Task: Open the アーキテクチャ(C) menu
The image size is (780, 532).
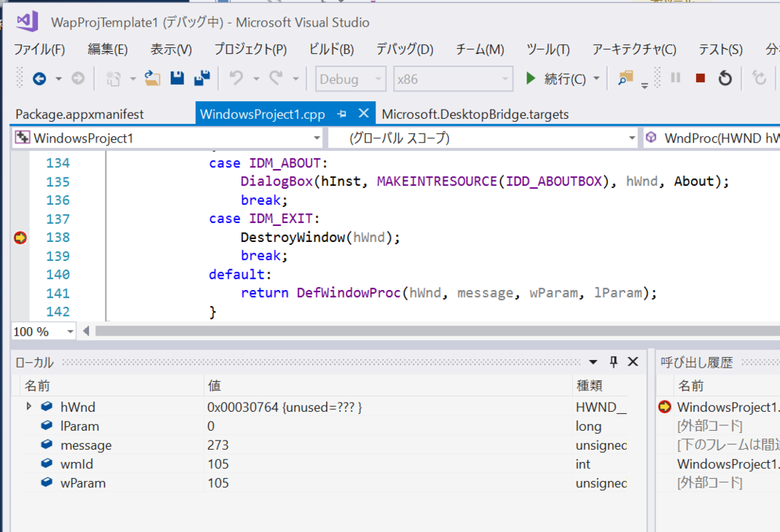Action: (635, 49)
